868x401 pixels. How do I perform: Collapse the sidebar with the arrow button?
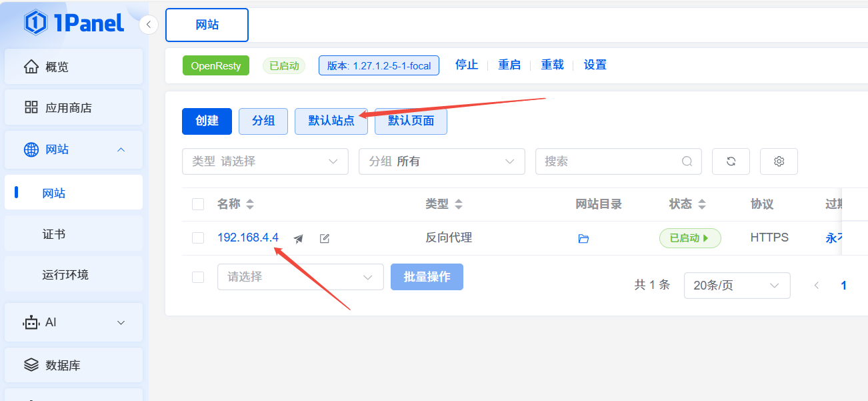point(148,25)
